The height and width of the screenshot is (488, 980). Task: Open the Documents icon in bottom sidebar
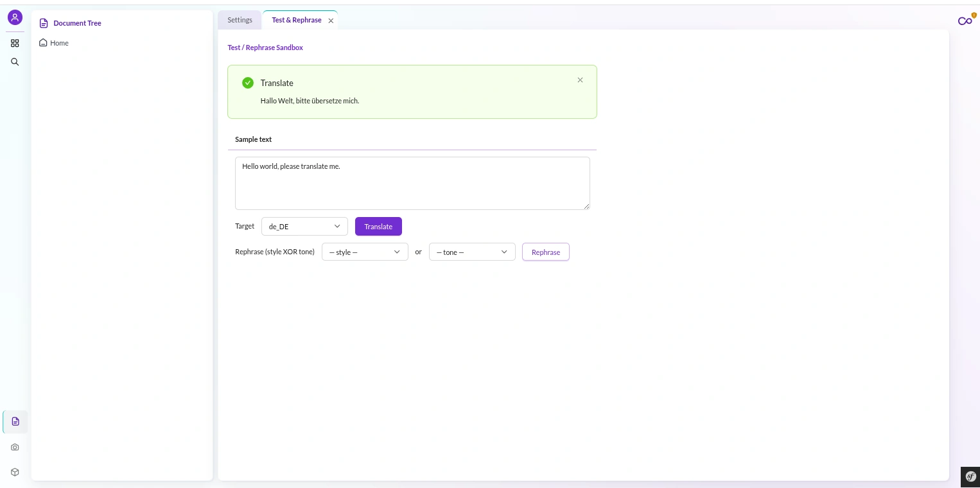(15, 422)
